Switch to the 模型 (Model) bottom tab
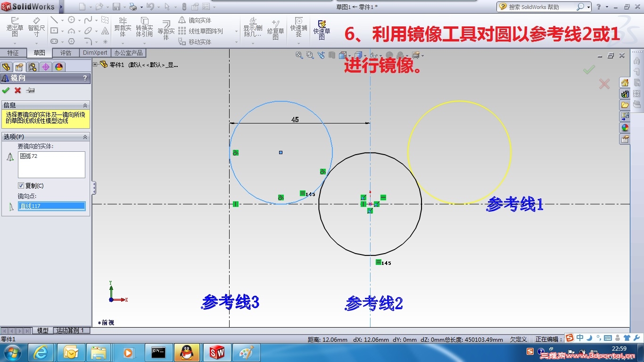Screen dimensions: 644x362 tap(43, 330)
